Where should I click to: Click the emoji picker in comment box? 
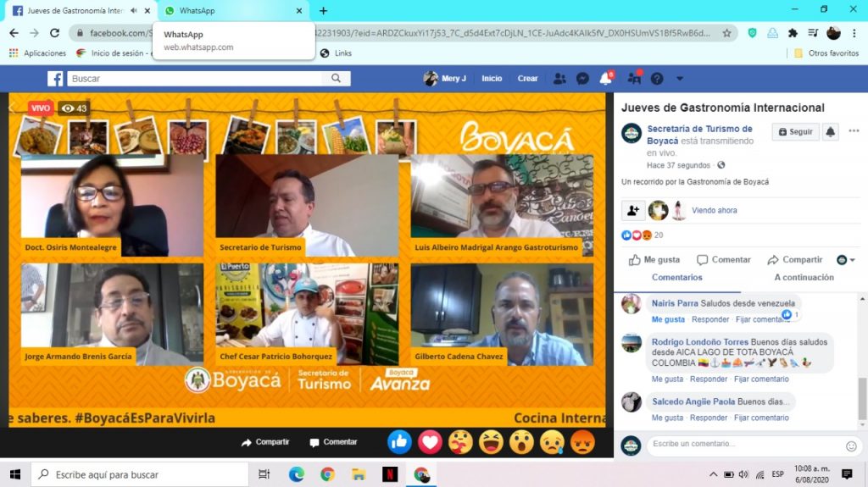(851, 445)
